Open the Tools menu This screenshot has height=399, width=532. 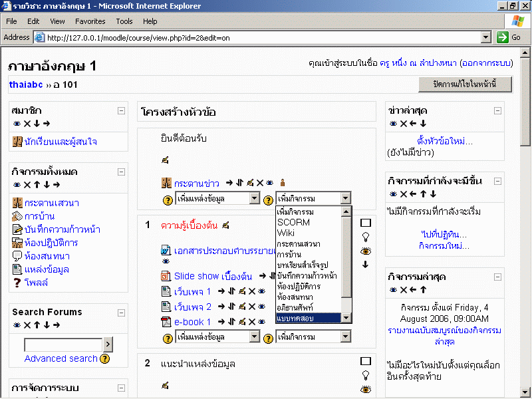click(124, 21)
